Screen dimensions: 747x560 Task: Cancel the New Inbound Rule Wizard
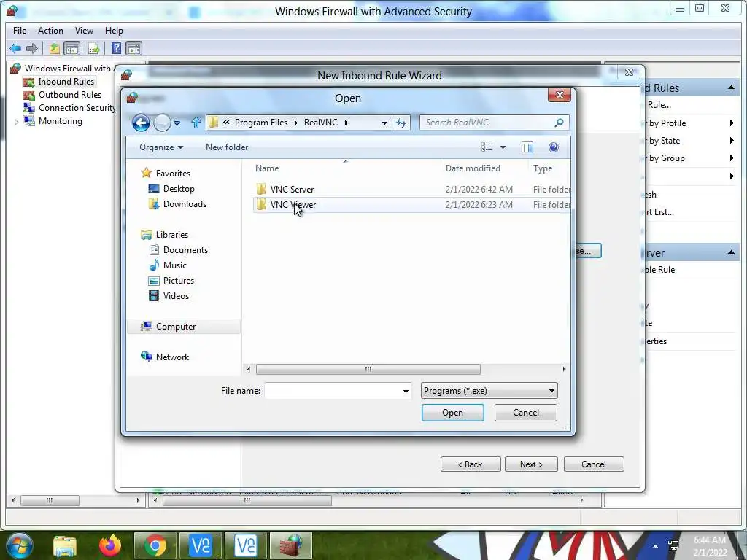594,464
